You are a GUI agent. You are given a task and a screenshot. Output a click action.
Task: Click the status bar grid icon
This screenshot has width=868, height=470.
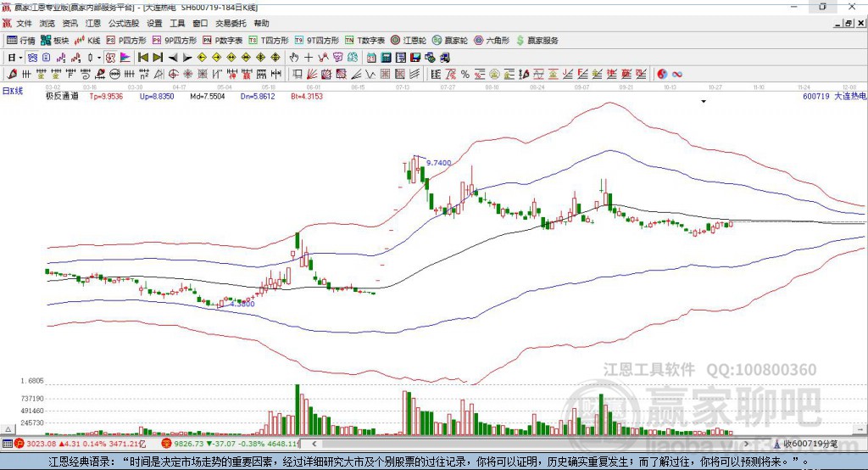7,444
